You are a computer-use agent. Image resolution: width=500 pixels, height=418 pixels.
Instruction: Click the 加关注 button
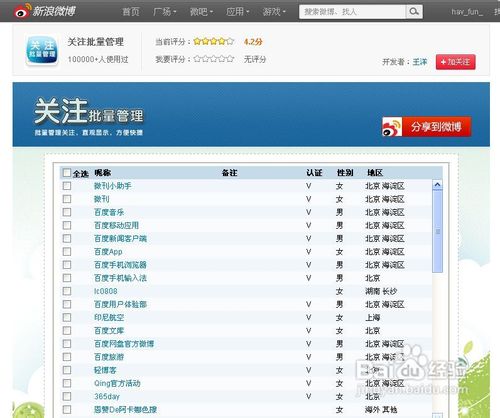point(455,62)
